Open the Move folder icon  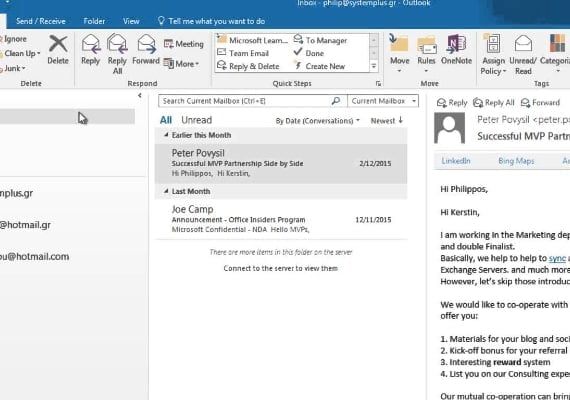pos(399,44)
